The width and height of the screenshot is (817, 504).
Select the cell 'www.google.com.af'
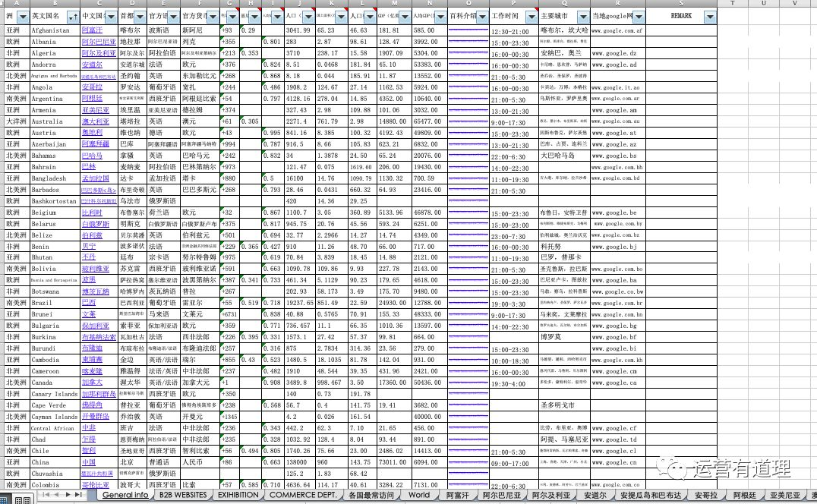click(x=618, y=30)
